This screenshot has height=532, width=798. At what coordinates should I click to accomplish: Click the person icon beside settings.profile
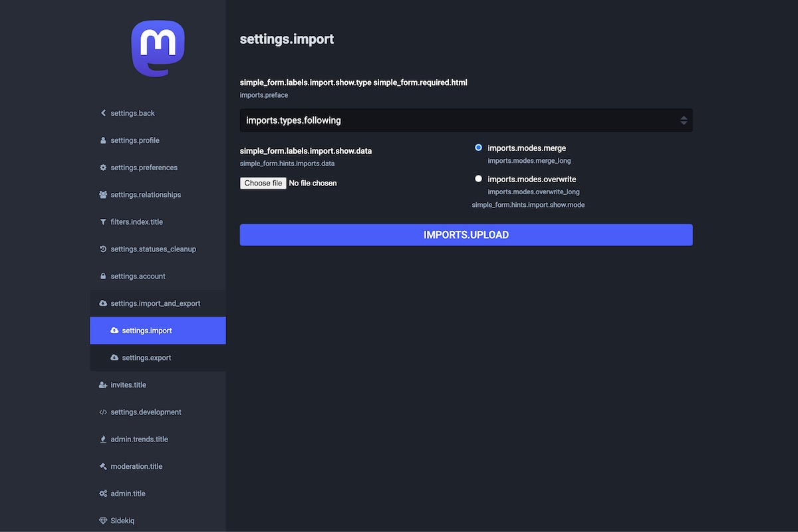pyautogui.click(x=103, y=140)
